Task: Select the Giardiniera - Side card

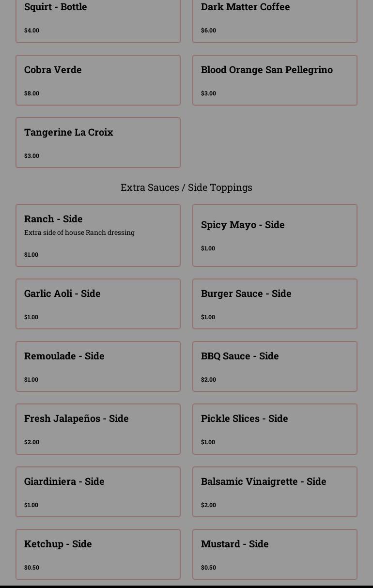Action: pos(98,492)
